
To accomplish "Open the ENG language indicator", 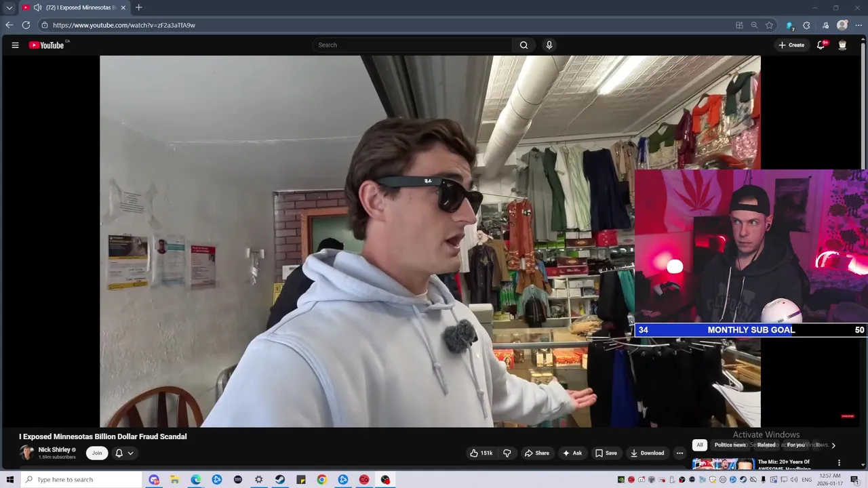I will tap(806, 480).
